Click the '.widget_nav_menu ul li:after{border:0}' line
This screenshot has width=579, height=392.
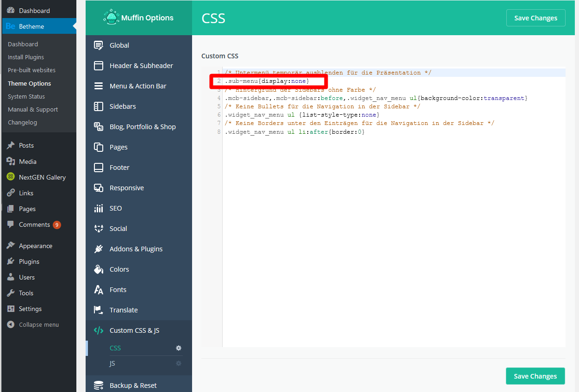(x=295, y=132)
